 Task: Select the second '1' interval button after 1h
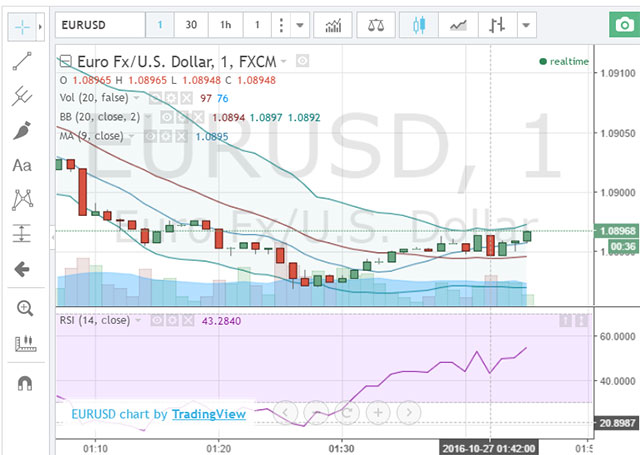pos(257,25)
